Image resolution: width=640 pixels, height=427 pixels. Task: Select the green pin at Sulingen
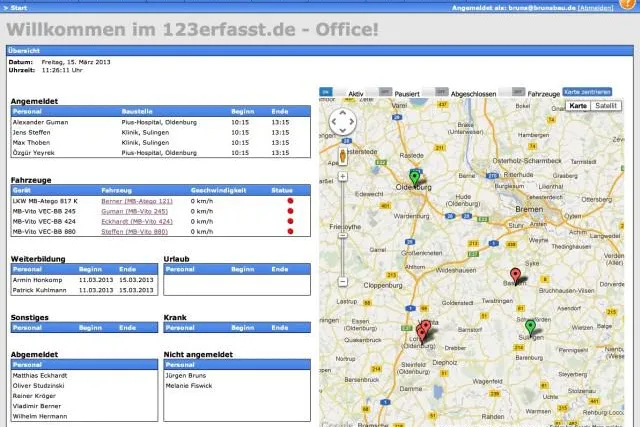530,327
